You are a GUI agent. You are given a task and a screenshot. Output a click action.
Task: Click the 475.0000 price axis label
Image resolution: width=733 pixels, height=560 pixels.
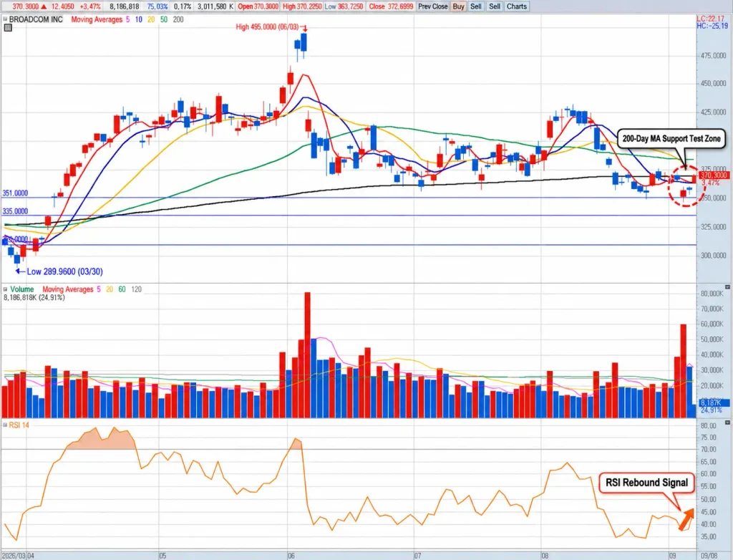pos(714,56)
